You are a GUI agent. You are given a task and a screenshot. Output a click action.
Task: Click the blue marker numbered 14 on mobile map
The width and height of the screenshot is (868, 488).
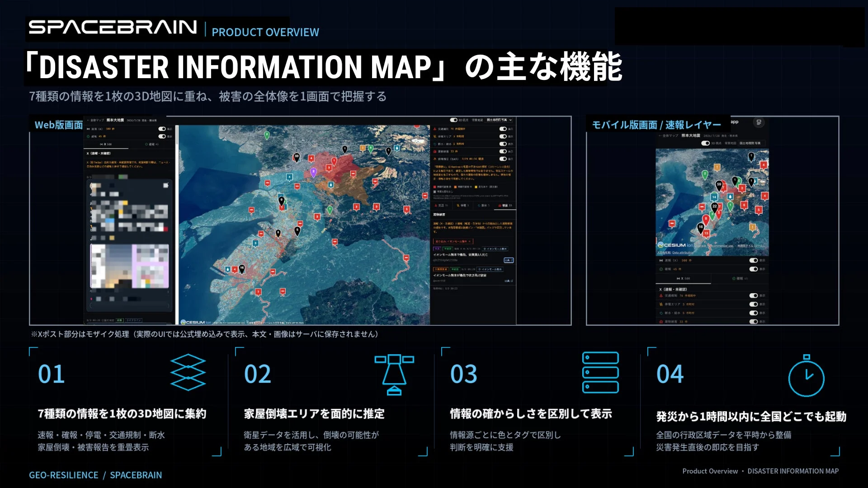(714, 197)
